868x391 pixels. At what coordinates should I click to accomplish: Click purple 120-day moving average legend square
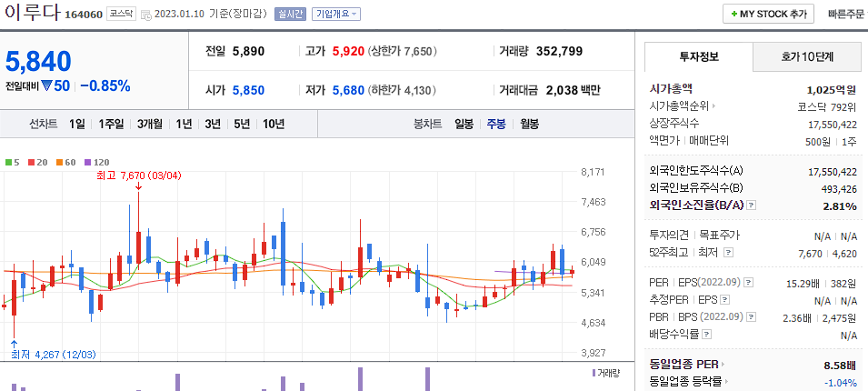click(87, 162)
